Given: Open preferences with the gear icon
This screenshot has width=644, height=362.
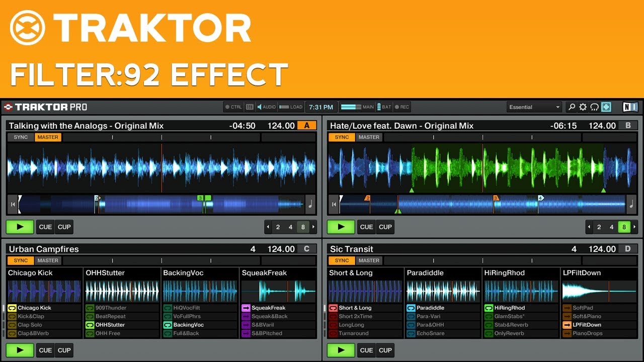Looking at the screenshot, I should 583,107.
